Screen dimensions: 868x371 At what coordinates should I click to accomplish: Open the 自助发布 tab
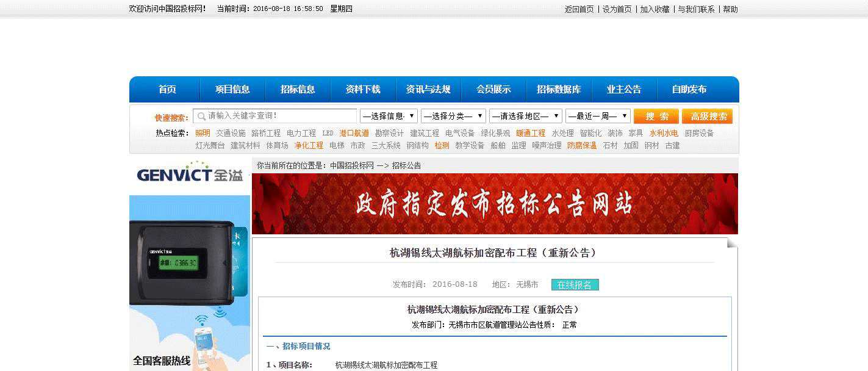click(689, 89)
